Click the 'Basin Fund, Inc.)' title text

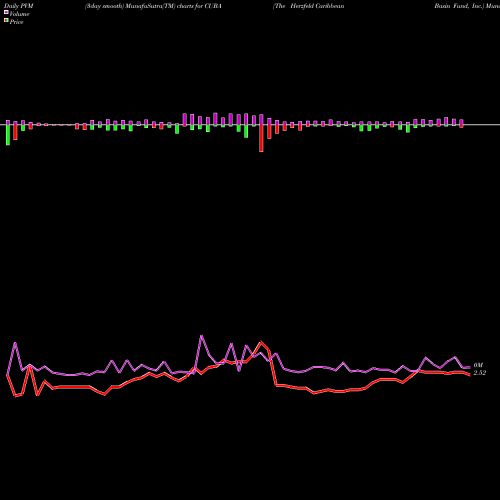coord(459,6)
